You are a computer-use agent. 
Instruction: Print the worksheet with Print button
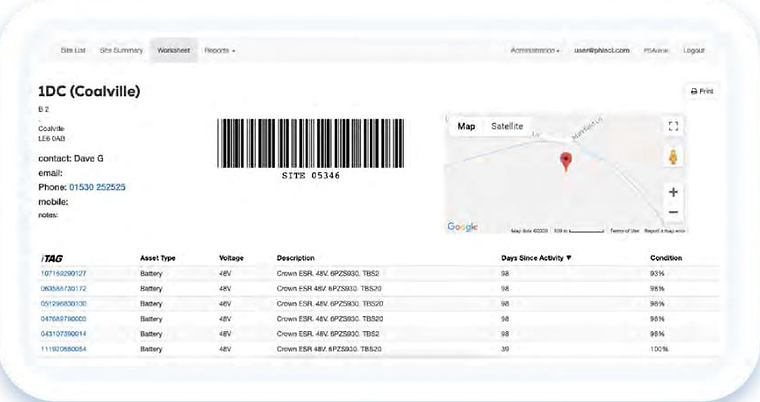(x=702, y=91)
